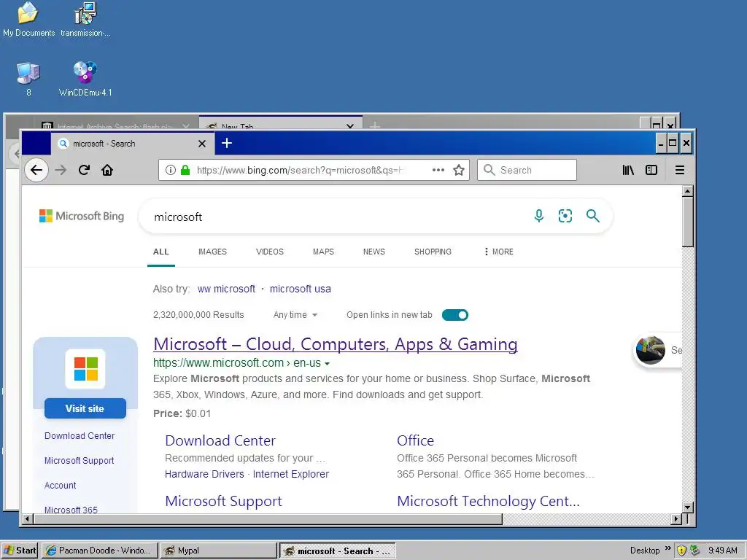Start voice search with the microphone icon
This screenshot has height=560, width=747.
coord(539,216)
